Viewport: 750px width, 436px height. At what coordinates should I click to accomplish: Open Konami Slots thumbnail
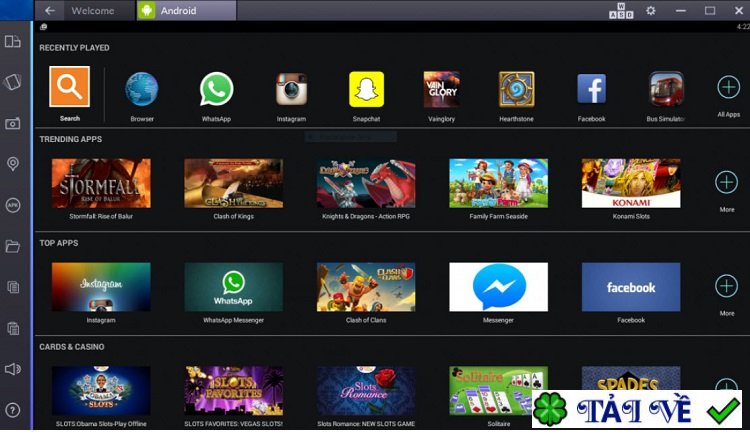pyautogui.click(x=631, y=183)
